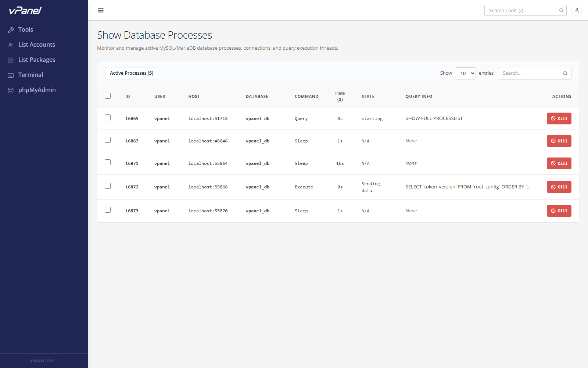
Task: Kill process 16871
Action: point(559,163)
